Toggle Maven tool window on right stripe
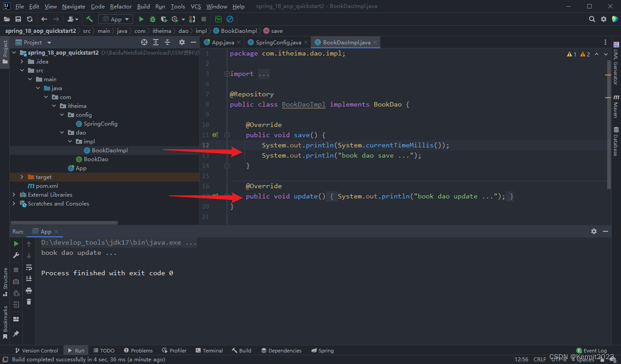The width and height of the screenshot is (621, 364). [616, 106]
